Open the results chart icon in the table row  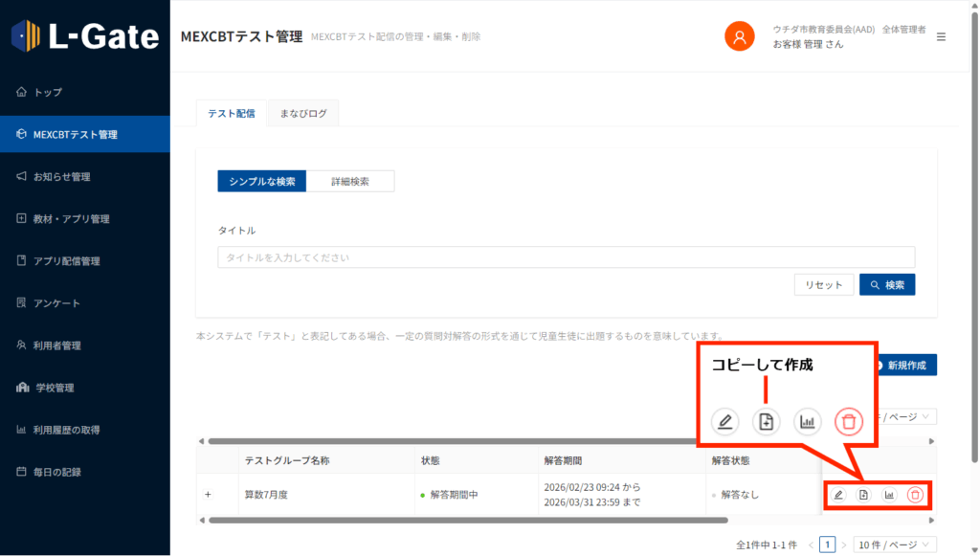pos(889,495)
